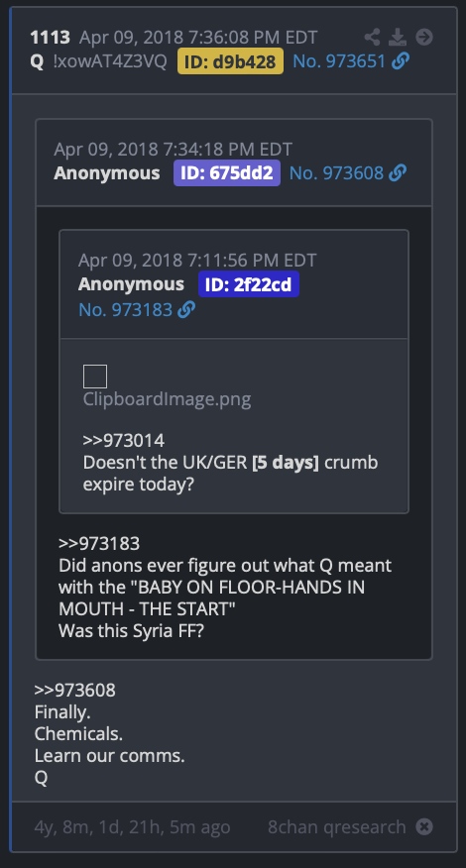Click the chain icon beside No. 973651
The image size is (466, 868).
pyautogui.click(x=401, y=60)
